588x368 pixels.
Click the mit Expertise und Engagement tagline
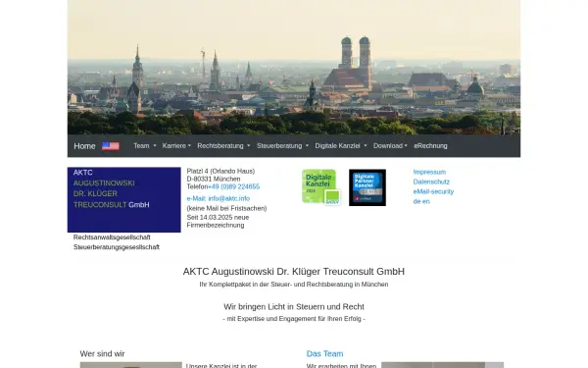tap(294, 319)
